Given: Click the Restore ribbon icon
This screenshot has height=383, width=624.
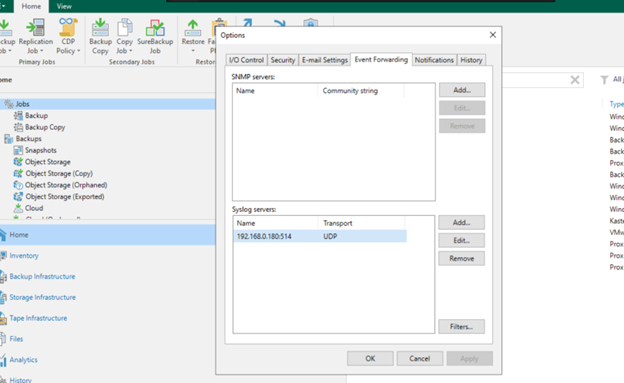Looking at the screenshot, I should click(193, 27).
